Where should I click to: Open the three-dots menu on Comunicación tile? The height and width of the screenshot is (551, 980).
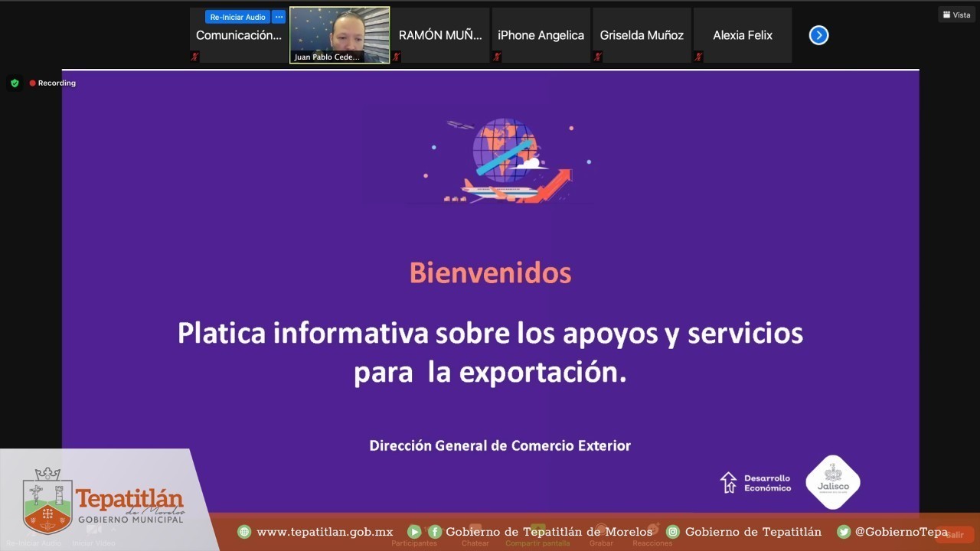[x=279, y=17]
